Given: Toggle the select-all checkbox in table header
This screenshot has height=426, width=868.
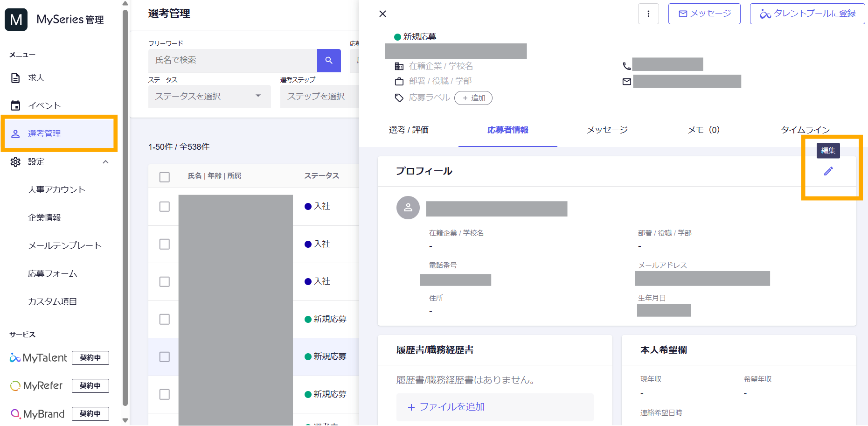Looking at the screenshot, I should pos(165,177).
